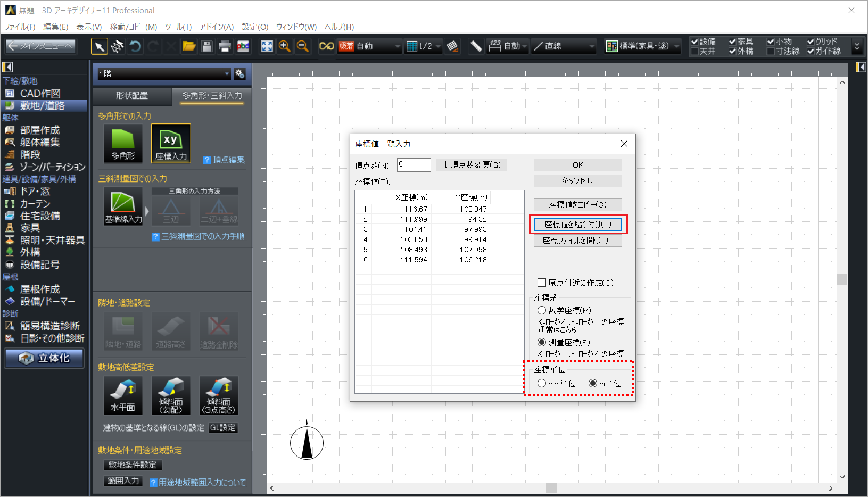Enable the 原点付近に作成 checkbox
Image resolution: width=868 pixels, height=497 pixels.
tap(542, 283)
